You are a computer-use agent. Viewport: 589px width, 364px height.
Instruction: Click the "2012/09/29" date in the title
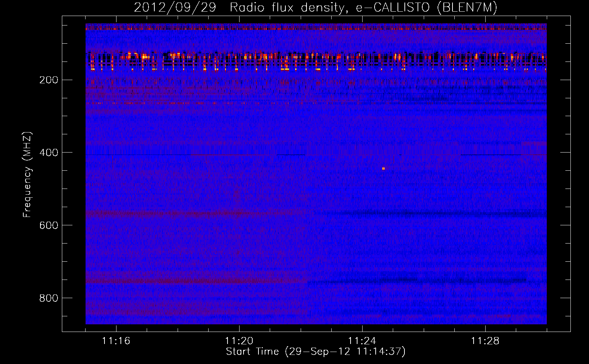tap(175, 7)
